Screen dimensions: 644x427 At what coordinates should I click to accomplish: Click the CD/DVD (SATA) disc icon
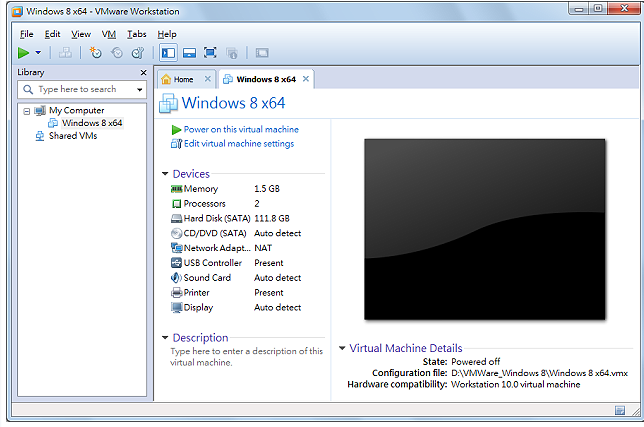pos(177,233)
